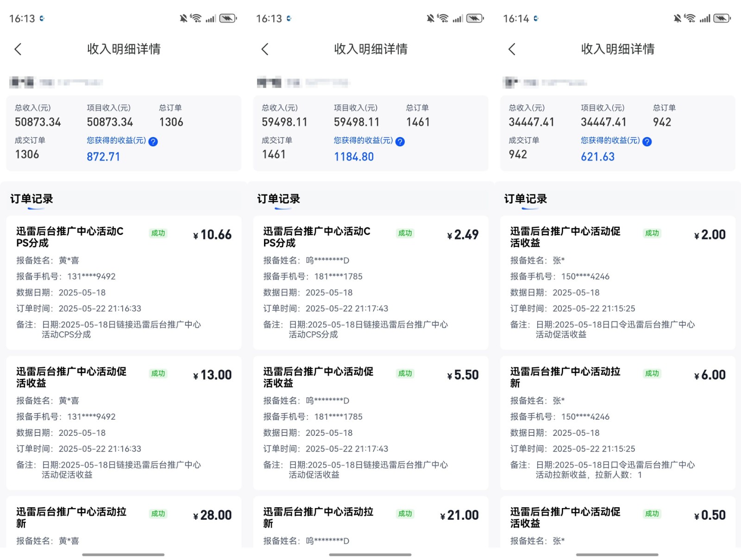This screenshot has width=741, height=560.
Task: Click 您获得的收益(元) label above 872.71
Action: point(116,140)
